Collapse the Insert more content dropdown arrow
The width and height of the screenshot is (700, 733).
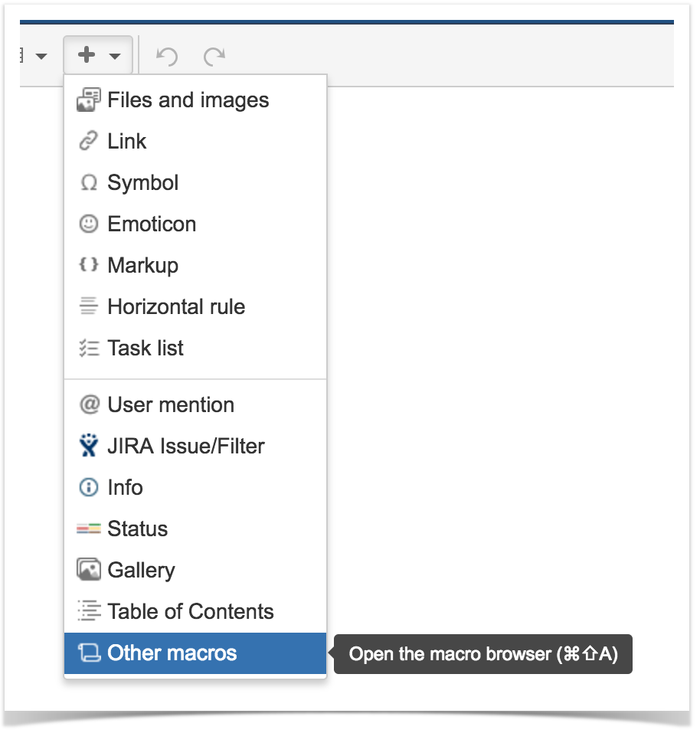pos(114,57)
